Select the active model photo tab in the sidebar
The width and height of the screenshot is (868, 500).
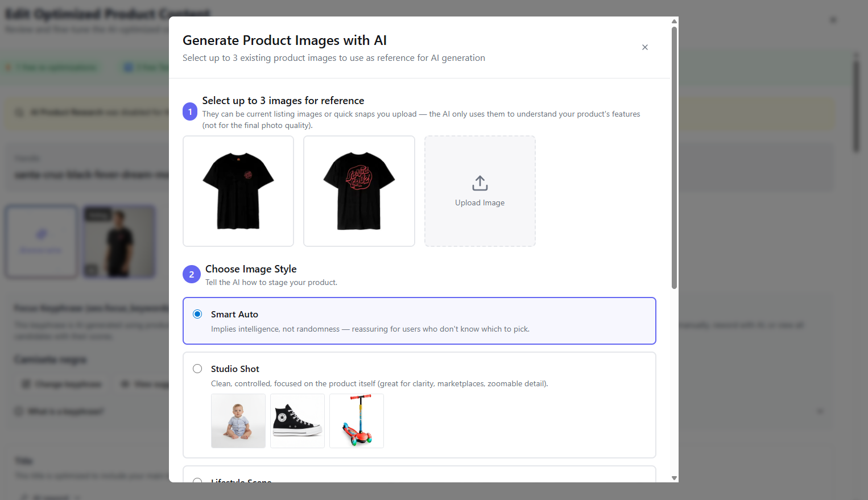coord(119,242)
